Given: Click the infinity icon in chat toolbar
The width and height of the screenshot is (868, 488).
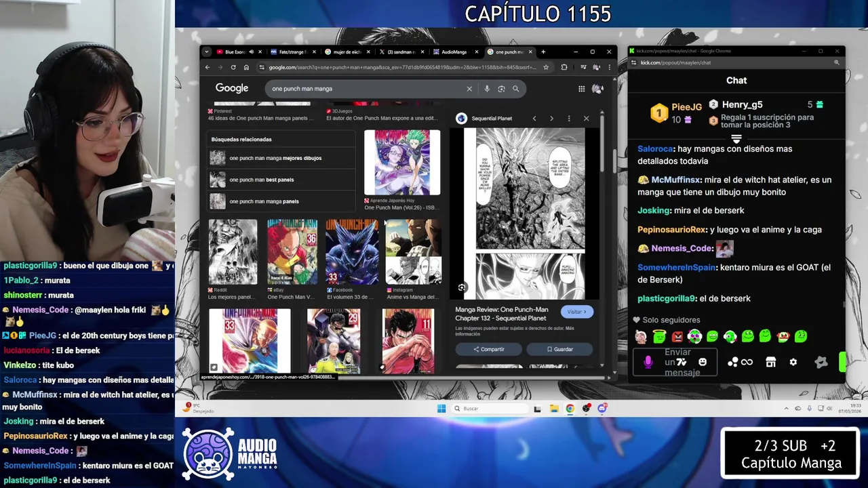Looking at the screenshot, I should [x=747, y=363].
